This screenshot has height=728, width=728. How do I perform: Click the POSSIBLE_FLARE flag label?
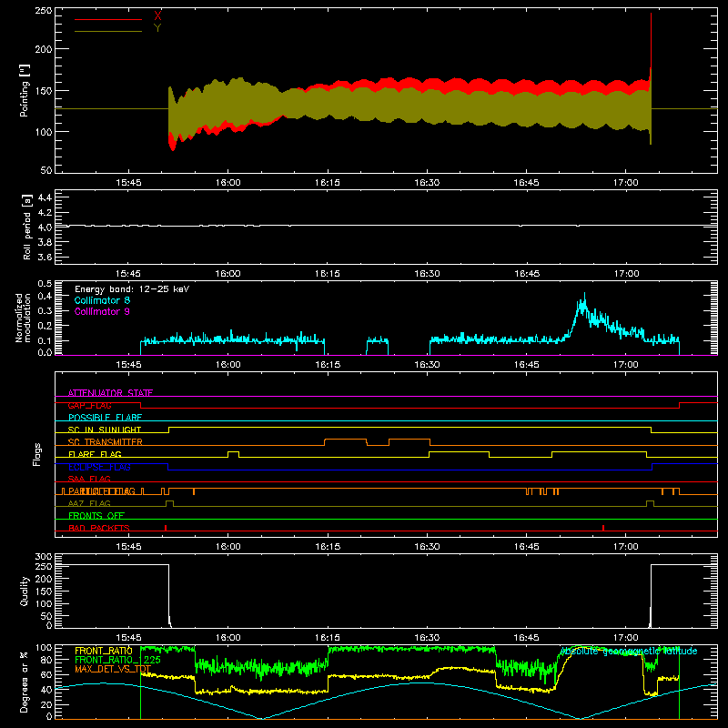(x=105, y=418)
